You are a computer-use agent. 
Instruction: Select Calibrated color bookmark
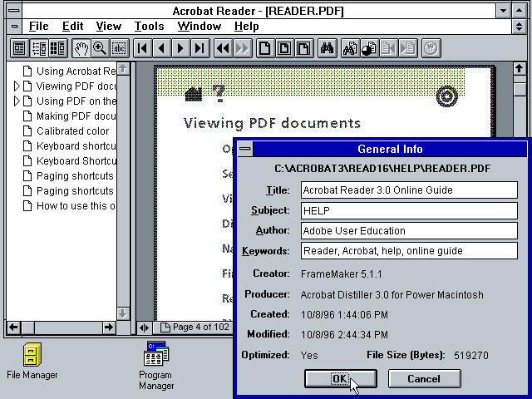[x=66, y=131]
